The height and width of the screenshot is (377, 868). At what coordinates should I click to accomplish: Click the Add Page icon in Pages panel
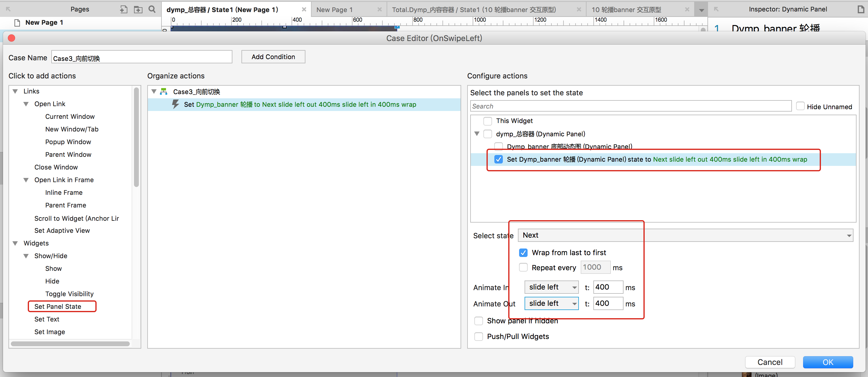point(124,9)
